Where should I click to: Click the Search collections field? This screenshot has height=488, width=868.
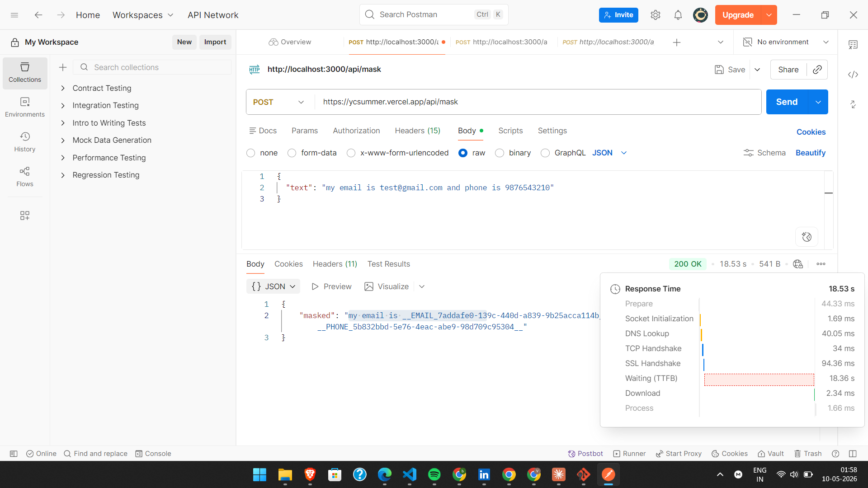click(x=152, y=67)
